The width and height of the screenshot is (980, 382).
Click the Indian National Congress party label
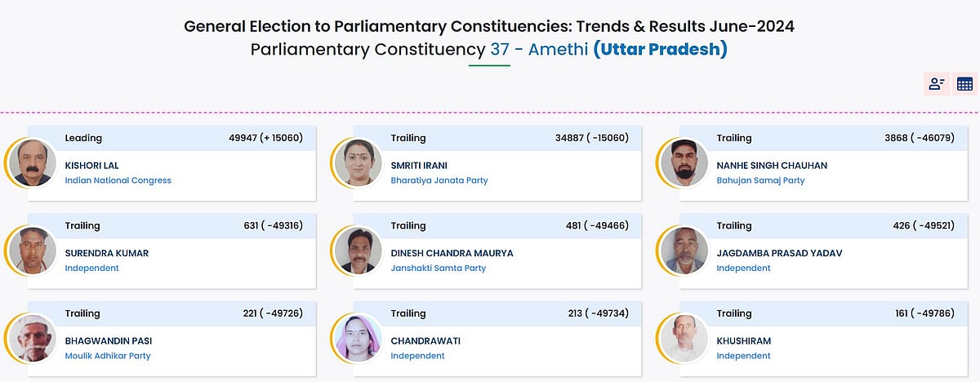coord(118,180)
